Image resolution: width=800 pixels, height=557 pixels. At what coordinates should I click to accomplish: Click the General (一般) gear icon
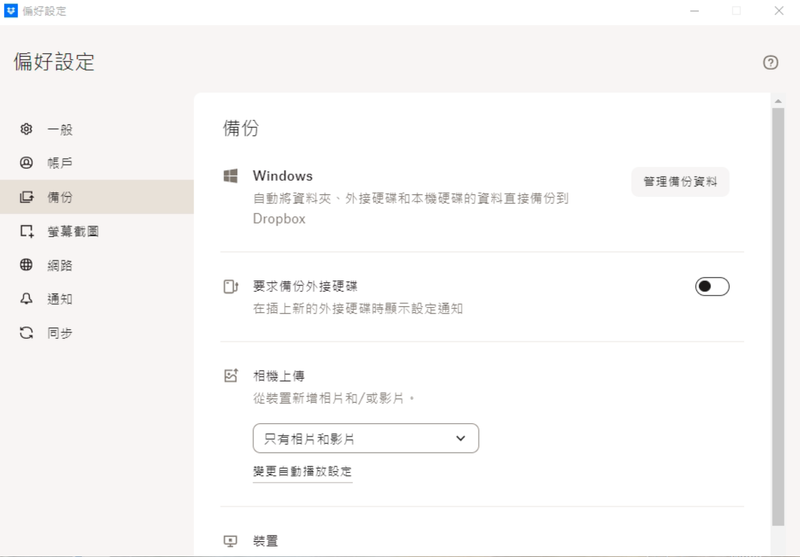tap(27, 129)
